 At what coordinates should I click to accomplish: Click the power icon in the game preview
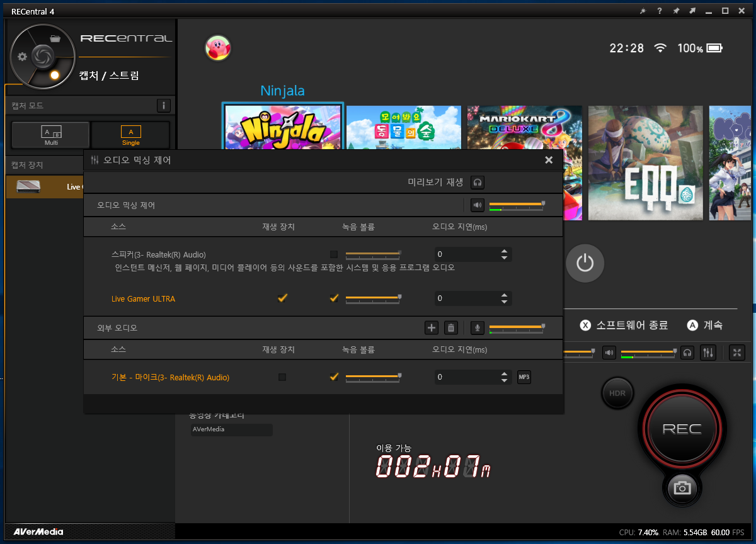(x=585, y=263)
